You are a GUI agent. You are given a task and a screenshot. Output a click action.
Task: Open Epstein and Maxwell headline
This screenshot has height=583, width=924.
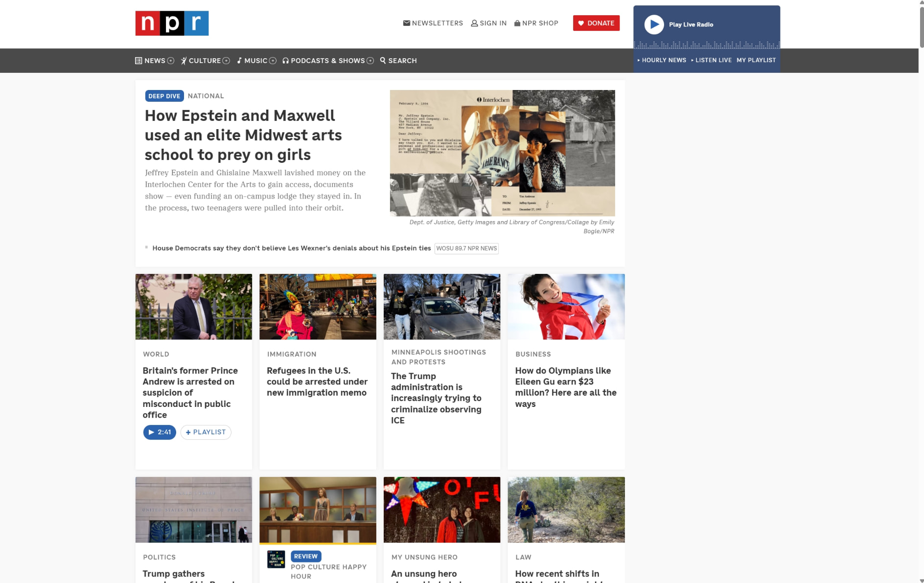coord(243,135)
